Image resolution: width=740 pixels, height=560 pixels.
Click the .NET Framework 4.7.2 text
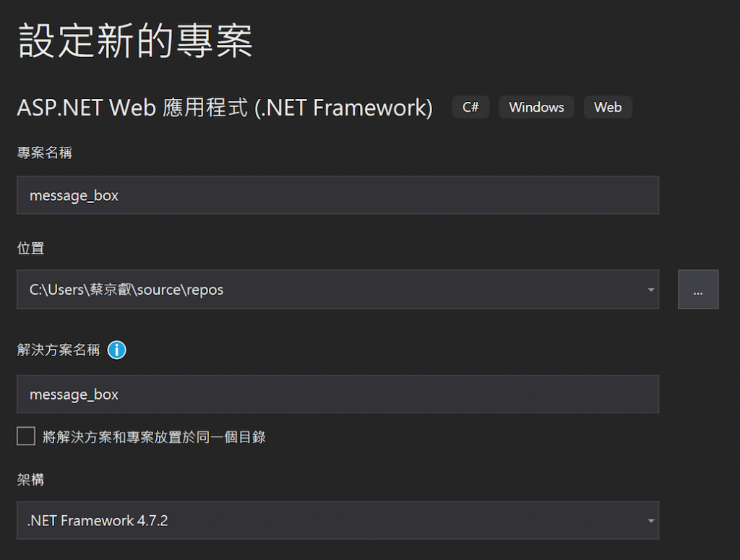pyautogui.click(x=98, y=521)
